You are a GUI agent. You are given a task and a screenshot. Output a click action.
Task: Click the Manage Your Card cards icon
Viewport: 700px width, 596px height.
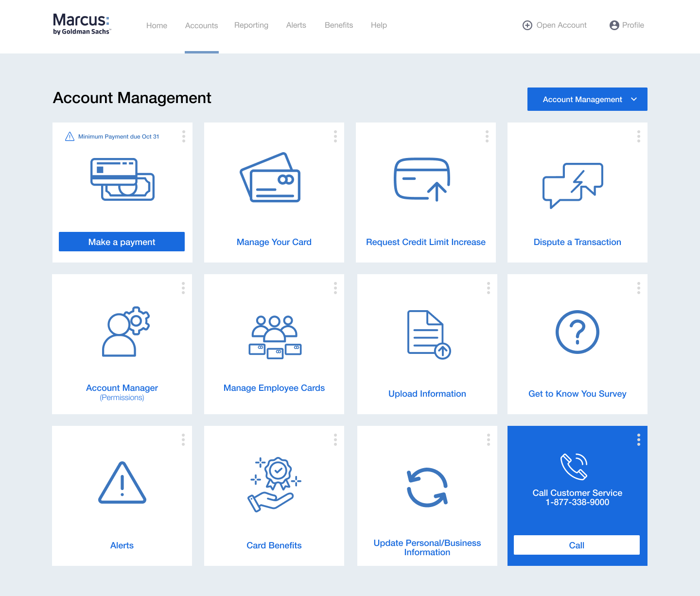click(270, 177)
